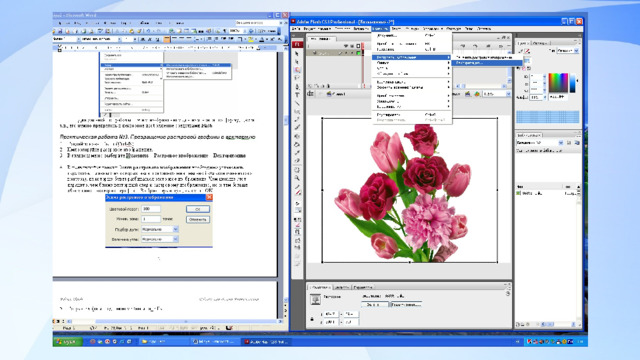
Task: Click the Delete Layer trash icon in timeline
Action: click(x=328, y=86)
